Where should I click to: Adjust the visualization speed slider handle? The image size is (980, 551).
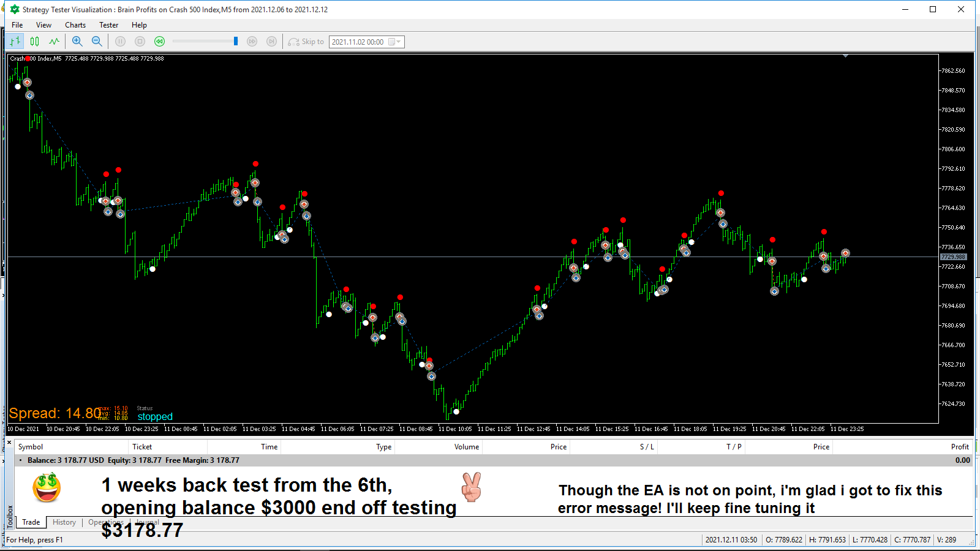tap(236, 41)
